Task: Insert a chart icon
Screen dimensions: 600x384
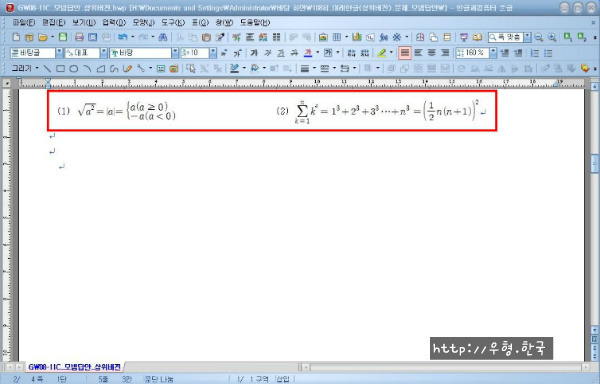Action: [357, 37]
